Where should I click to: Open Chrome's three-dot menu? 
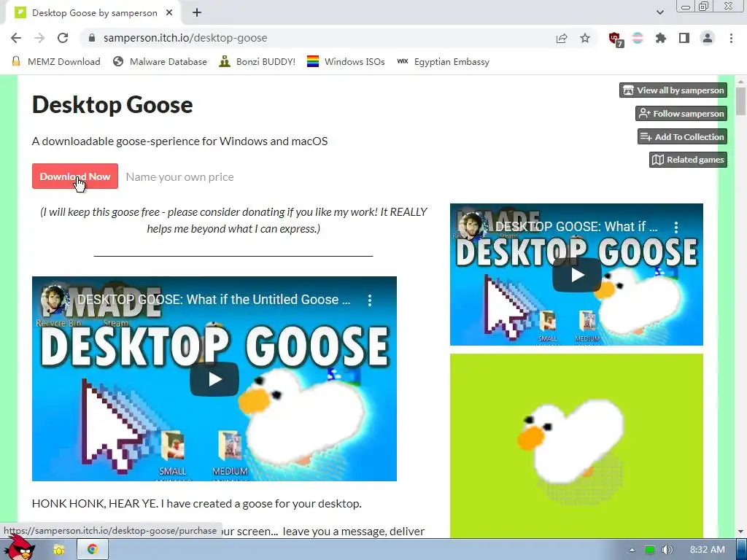[731, 38]
